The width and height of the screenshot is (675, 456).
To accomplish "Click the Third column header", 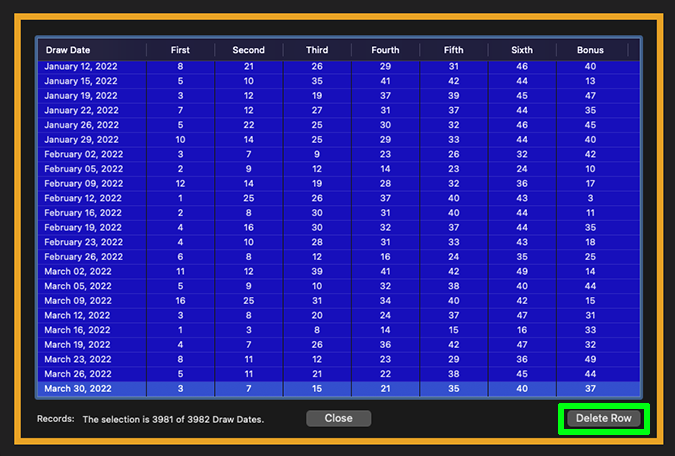I will [x=317, y=50].
